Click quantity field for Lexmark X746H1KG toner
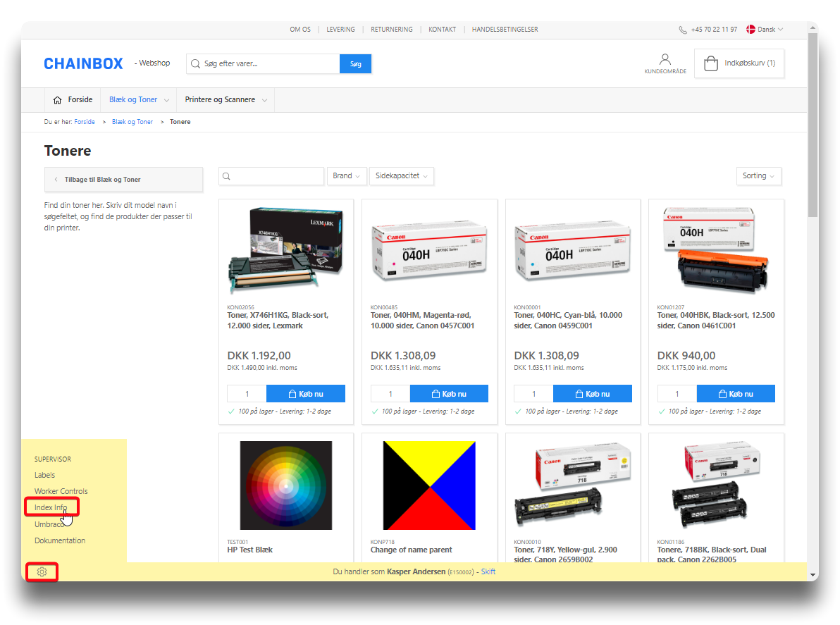This screenshot has width=840, height=625. (x=247, y=394)
